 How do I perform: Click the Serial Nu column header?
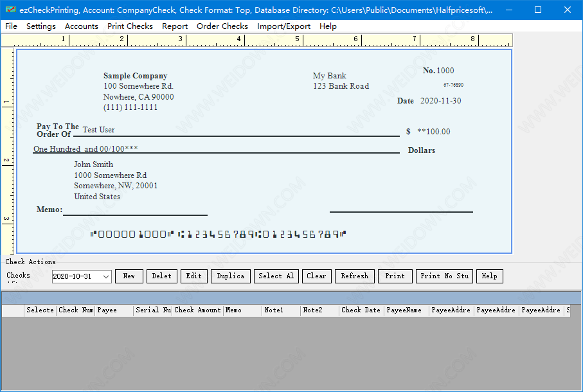point(153,310)
